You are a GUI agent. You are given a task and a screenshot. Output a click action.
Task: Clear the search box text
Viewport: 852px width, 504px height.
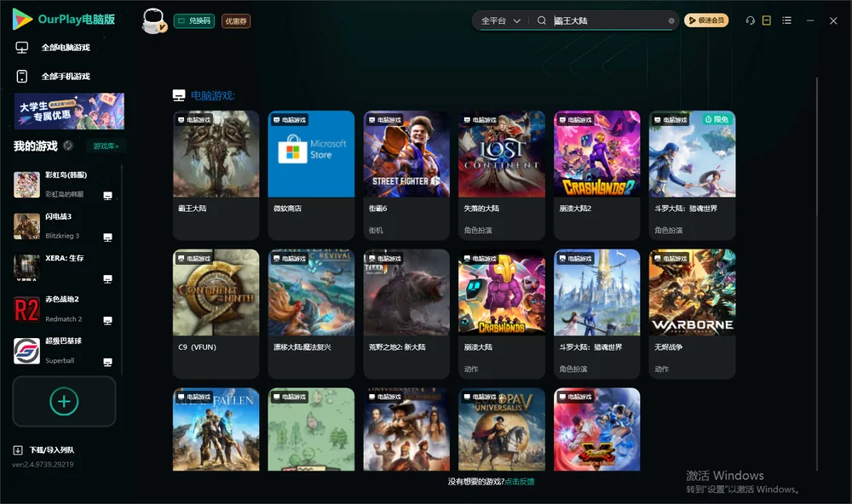point(671,21)
